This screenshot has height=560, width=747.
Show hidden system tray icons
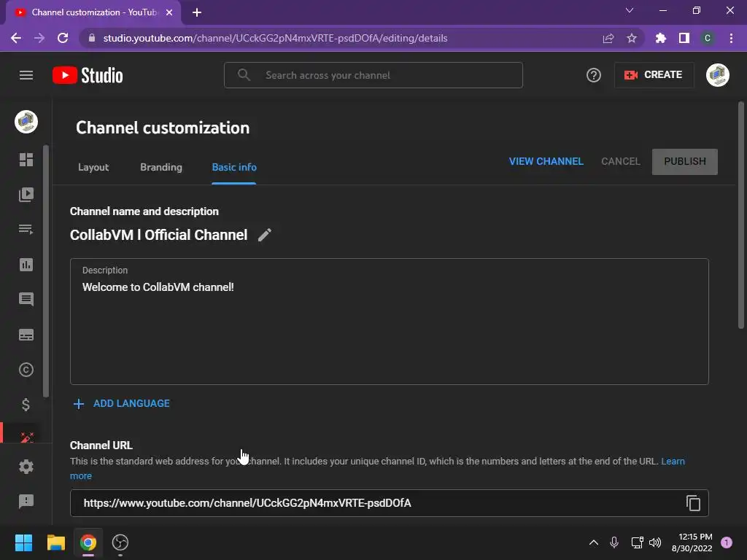click(x=594, y=542)
